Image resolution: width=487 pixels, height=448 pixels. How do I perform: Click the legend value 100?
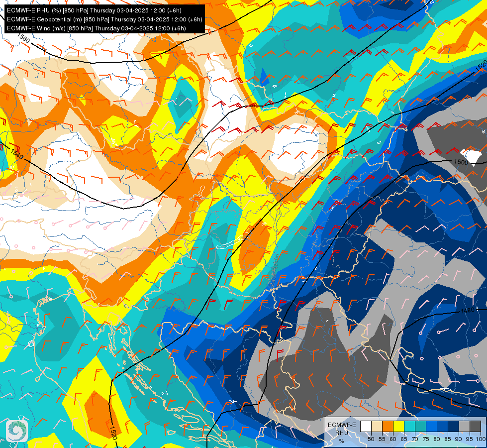[481, 440]
